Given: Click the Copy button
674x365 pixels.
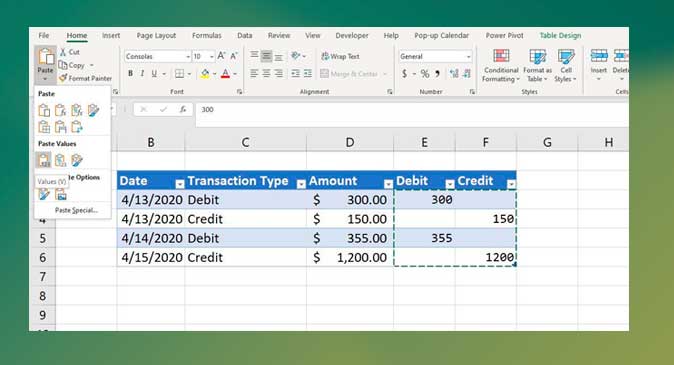Looking at the screenshot, I should point(72,65).
